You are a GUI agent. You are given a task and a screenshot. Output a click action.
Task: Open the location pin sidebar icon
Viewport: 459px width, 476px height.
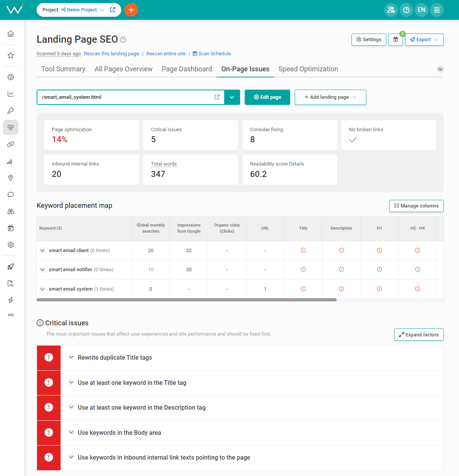pyautogui.click(x=11, y=178)
